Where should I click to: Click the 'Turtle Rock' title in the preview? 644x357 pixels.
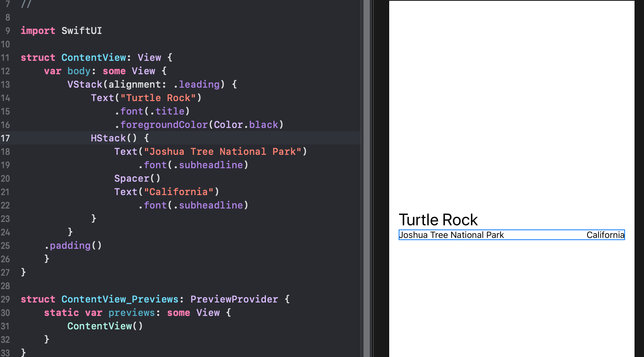tap(438, 220)
